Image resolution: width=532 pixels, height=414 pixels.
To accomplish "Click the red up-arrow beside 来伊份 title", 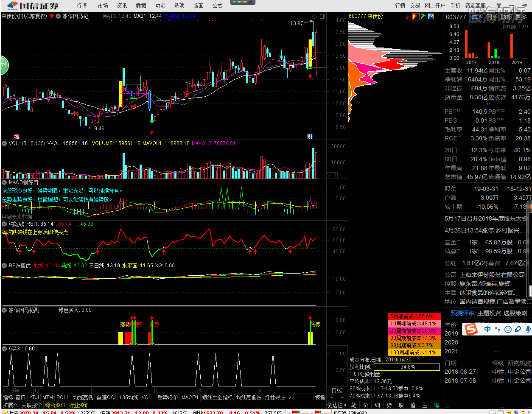I will click(x=52, y=16).
